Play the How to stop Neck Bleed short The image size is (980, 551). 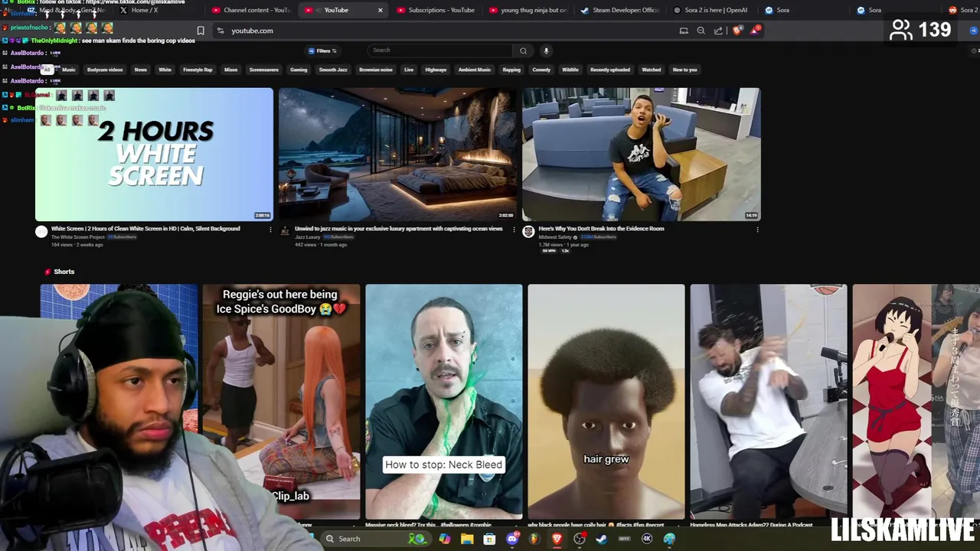(444, 402)
